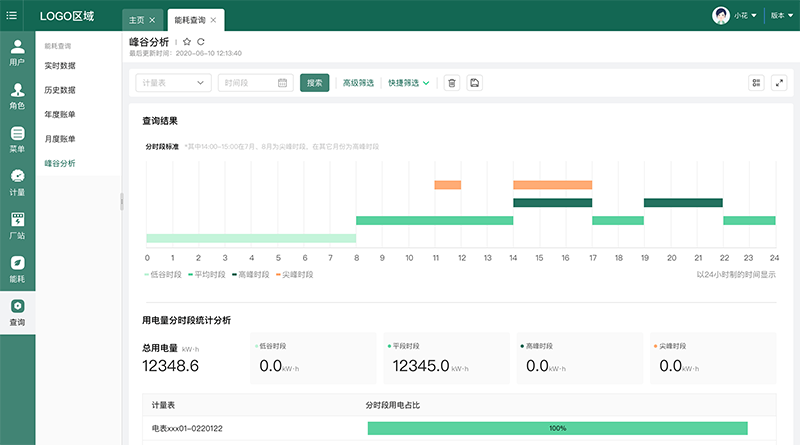Screen dimensions: 800x445
Task: Open the 能耗 sidebar section
Action: [17, 270]
